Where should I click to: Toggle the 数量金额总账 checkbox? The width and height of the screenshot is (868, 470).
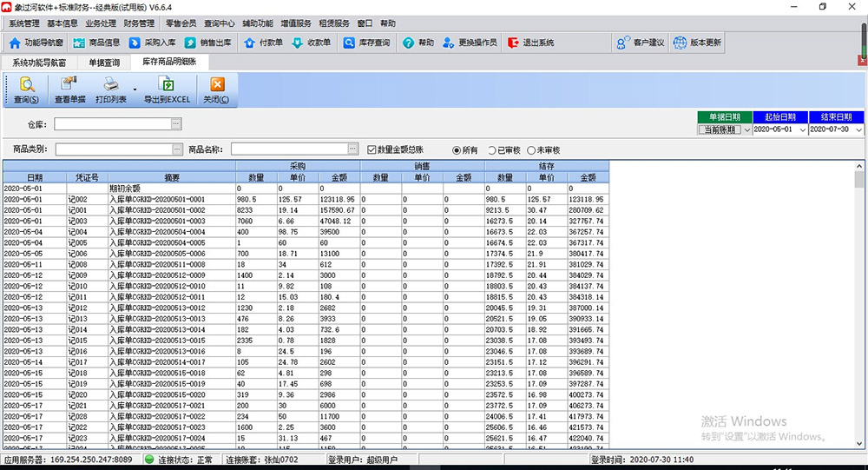(372, 149)
